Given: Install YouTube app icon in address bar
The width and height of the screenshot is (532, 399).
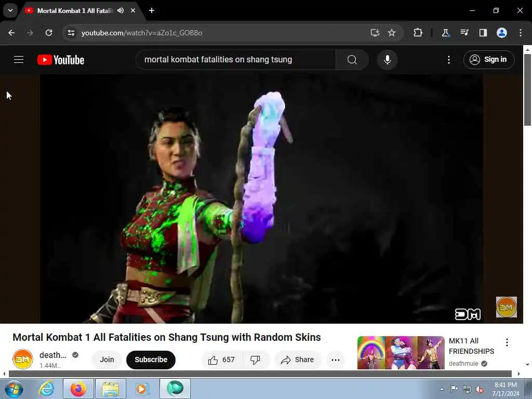Looking at the screenshot, I should (375, 33).
